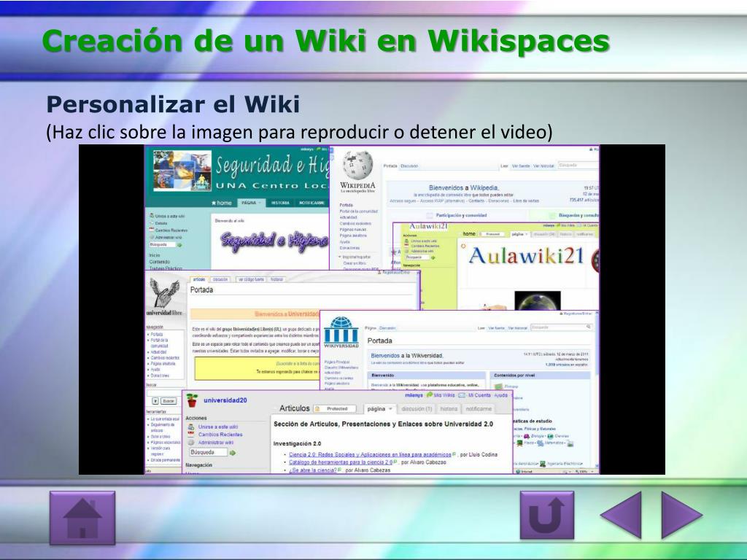Advance to next slide with right arrow

tap(682, 516)
